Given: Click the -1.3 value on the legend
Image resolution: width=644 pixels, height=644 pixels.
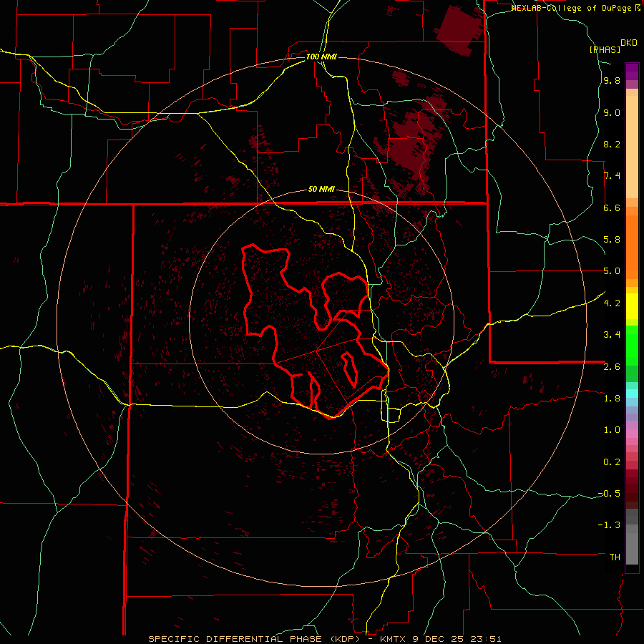Looking at the screenshot, I should point(609,525).
